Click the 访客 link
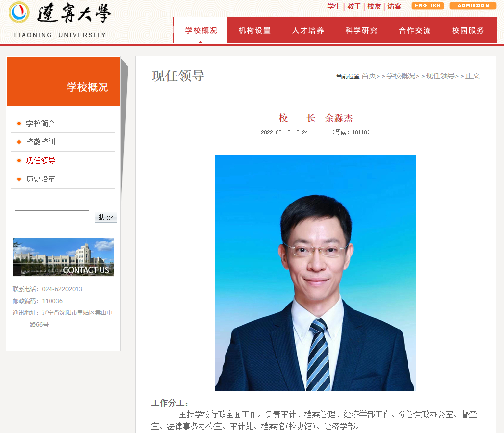 pyautogui.click(x=394, y=6)
